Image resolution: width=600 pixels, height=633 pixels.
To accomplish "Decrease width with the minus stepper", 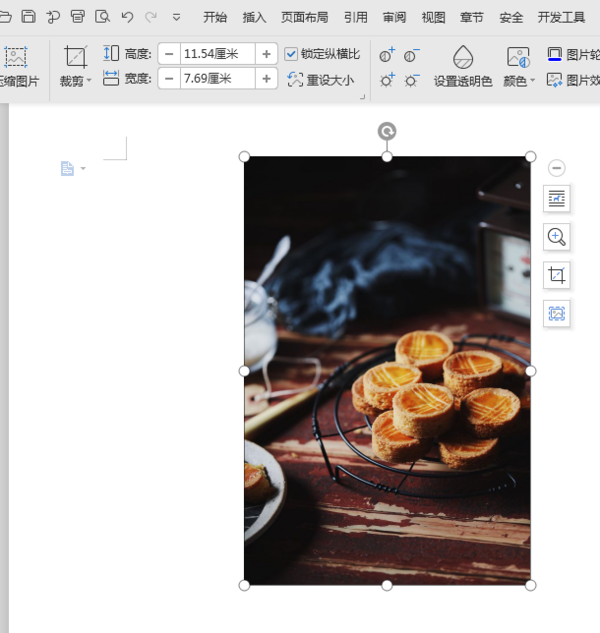I will click(169, 78).
